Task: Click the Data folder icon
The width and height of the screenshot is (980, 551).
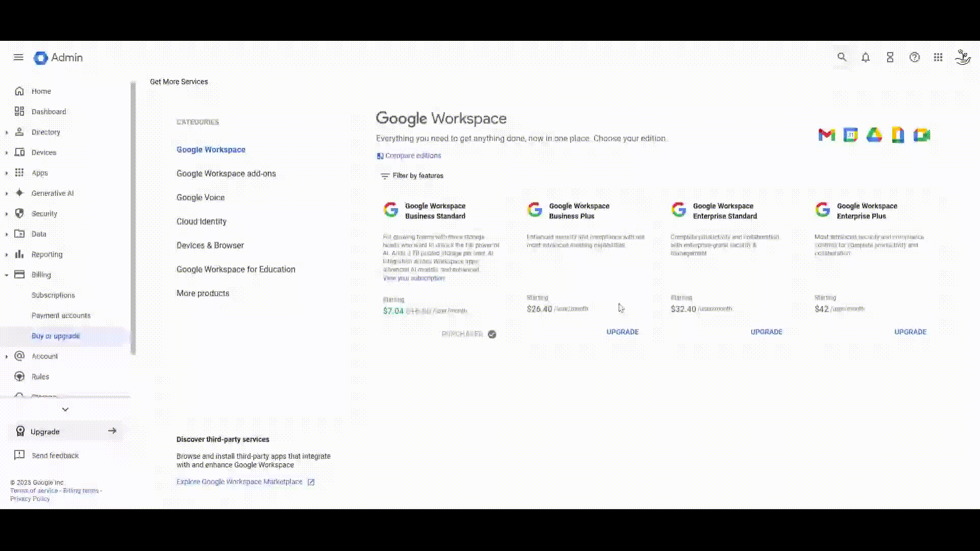Action: pyautogui.click(x=19, y=234)
